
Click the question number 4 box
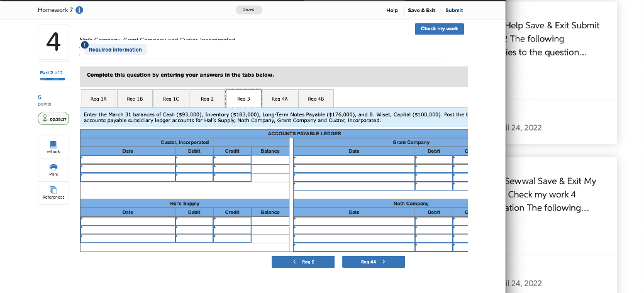pyautogui.click(x=53, y=42)
